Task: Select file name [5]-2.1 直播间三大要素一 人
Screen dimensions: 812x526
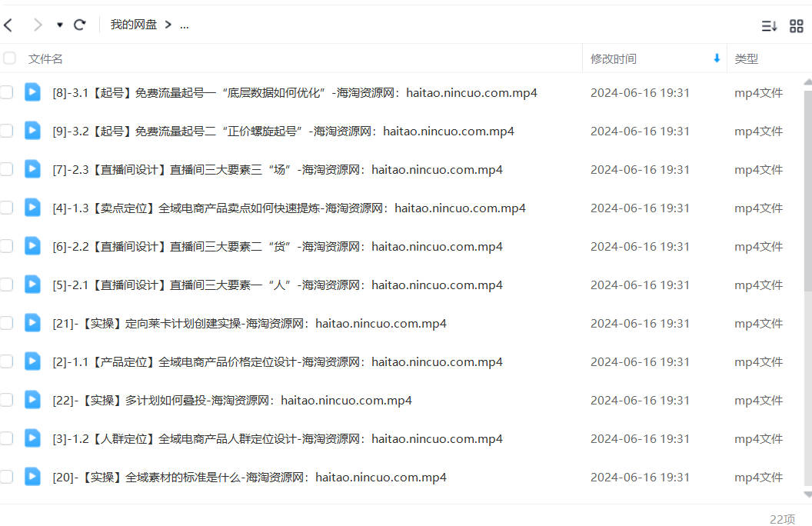Action: click(x=278, y=285)
